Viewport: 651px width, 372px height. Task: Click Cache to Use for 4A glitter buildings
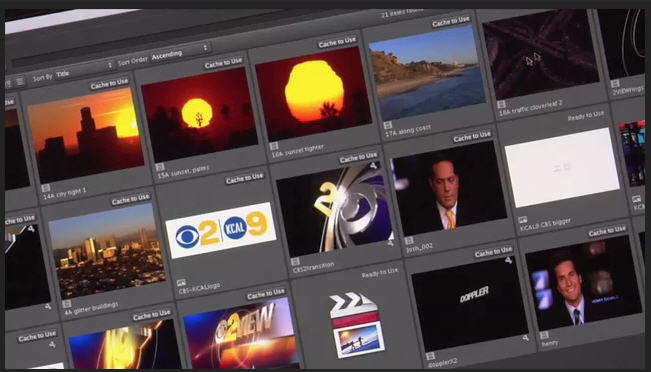coord(130,199)
